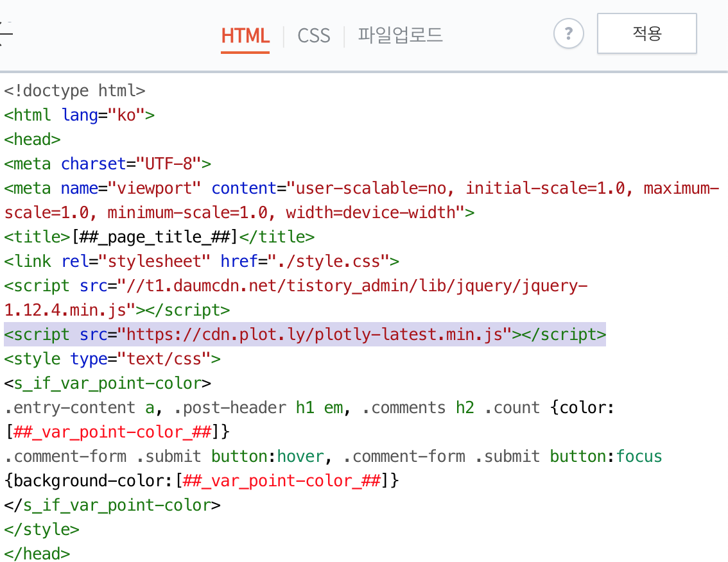
Task: Click the closing </style> line
Action: (42, 529)
